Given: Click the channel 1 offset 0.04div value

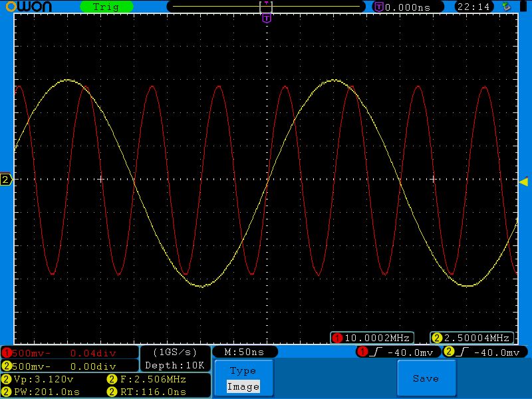Looking at the screenshot, I should click(93, 353).
